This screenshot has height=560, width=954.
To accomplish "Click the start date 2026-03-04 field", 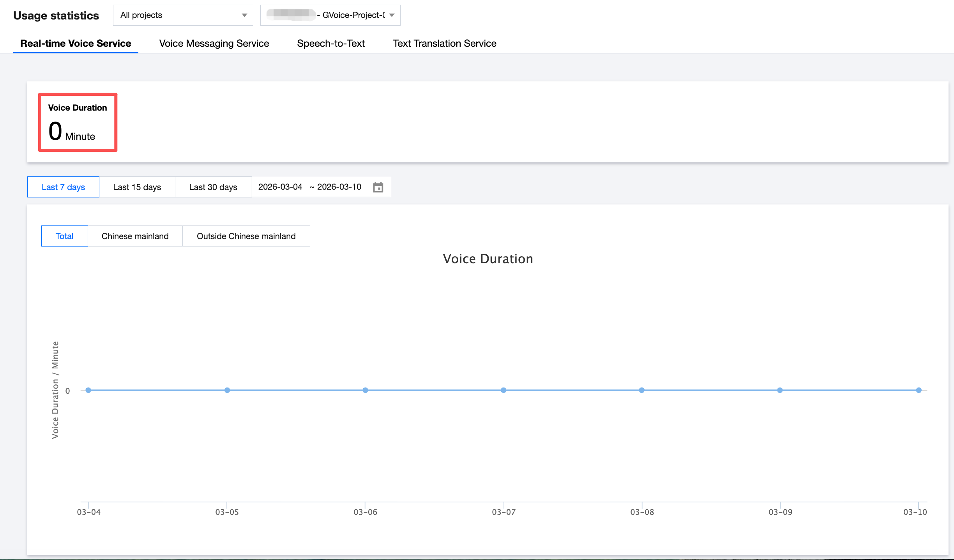I will pos(280,187).
